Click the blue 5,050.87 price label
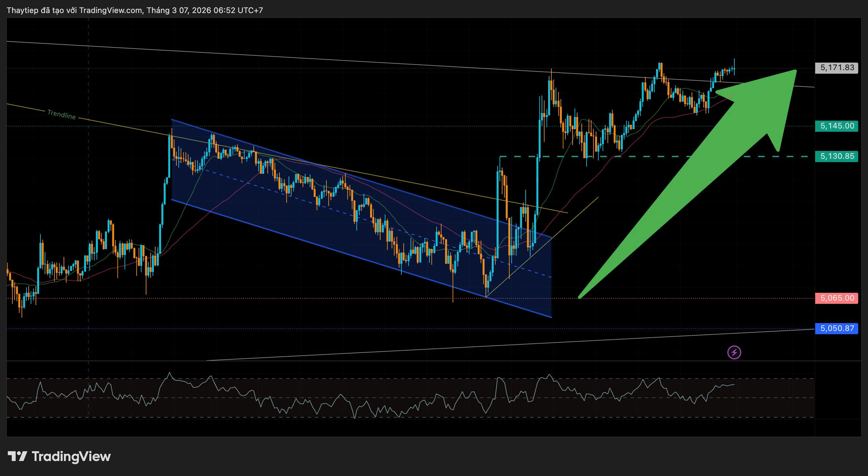The image size is (868, 476). point(836,328)
